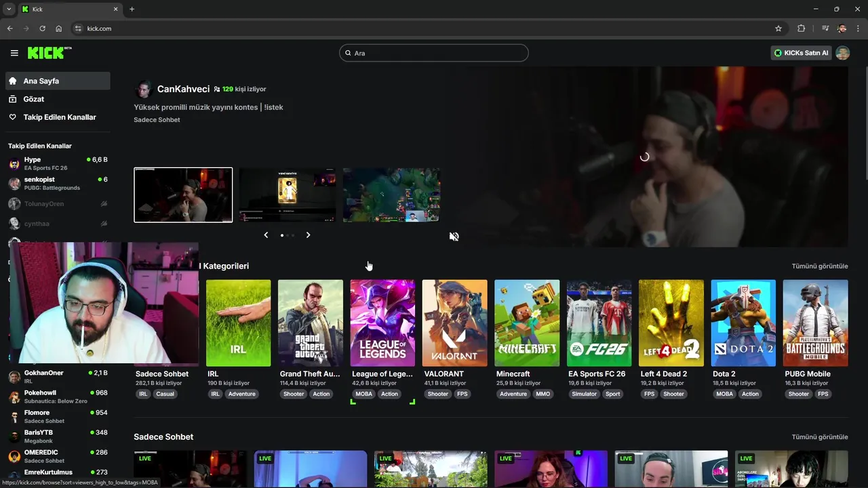Click Tümünü görüntüle for Sadece Sohbet
This screenshot has height=488, width=868.
[x=820, y=437]
